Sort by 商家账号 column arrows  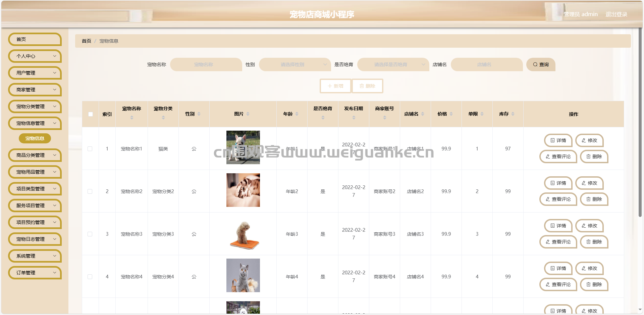(x=385, y=118)
